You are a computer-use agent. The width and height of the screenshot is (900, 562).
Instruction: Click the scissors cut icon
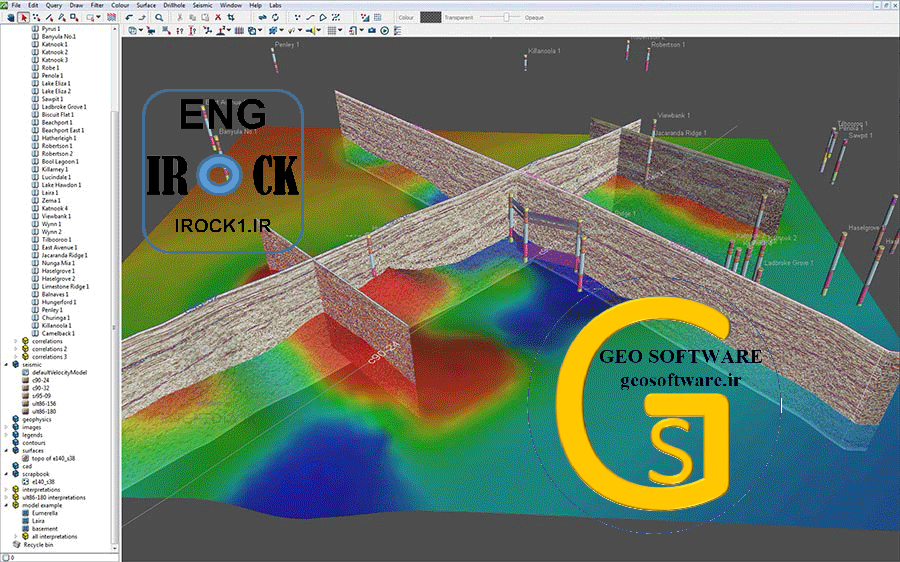pyautogui.click(x=180, y=17)
